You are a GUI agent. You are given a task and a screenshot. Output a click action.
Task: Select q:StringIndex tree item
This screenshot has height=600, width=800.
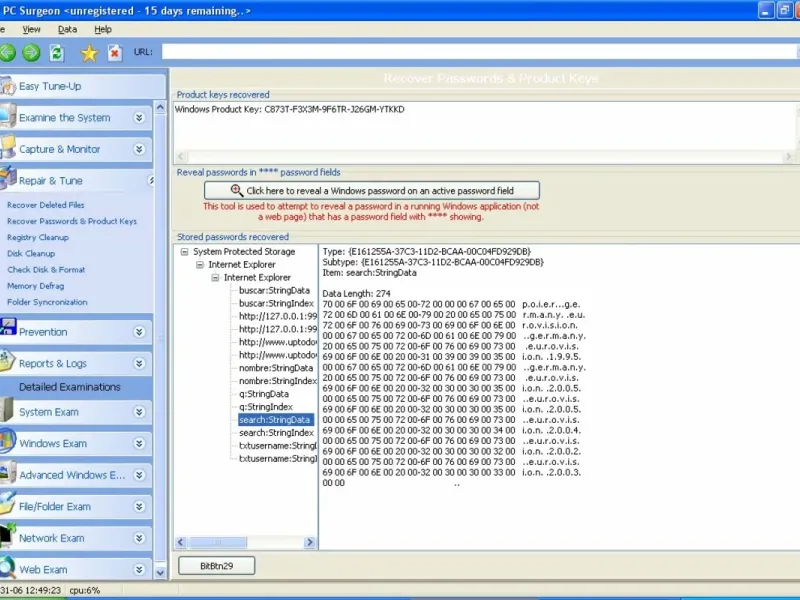[x=266, y=407]
